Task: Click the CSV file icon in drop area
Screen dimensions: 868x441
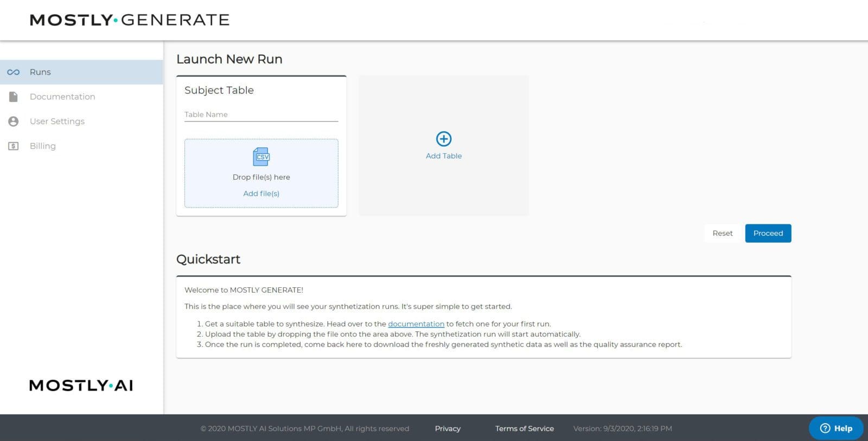Action: 261,157
